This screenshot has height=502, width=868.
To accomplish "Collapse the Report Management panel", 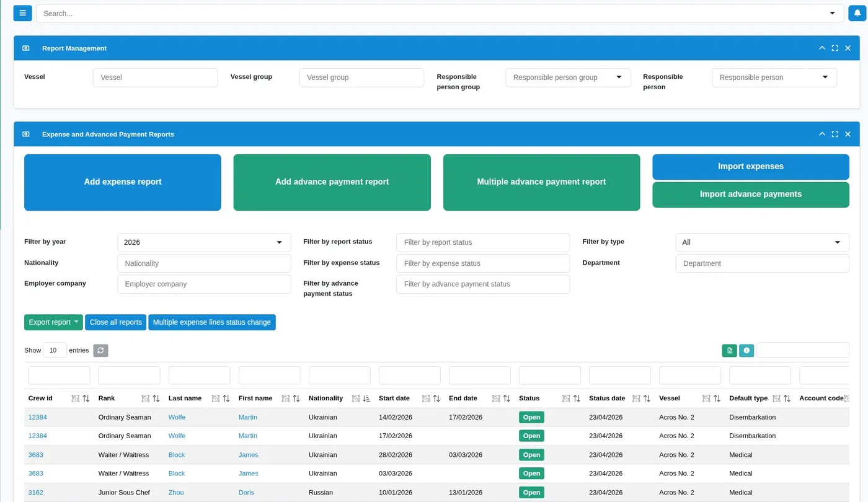I will click(822, 48).
